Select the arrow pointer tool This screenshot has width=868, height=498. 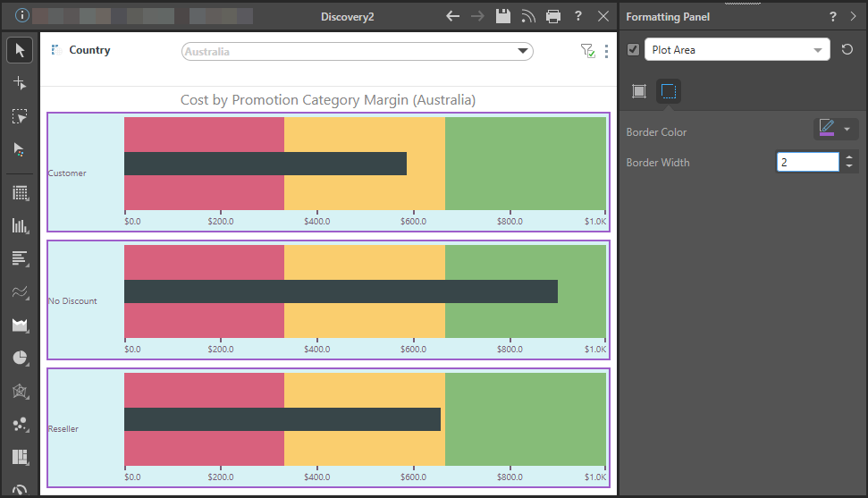point(20,50)
